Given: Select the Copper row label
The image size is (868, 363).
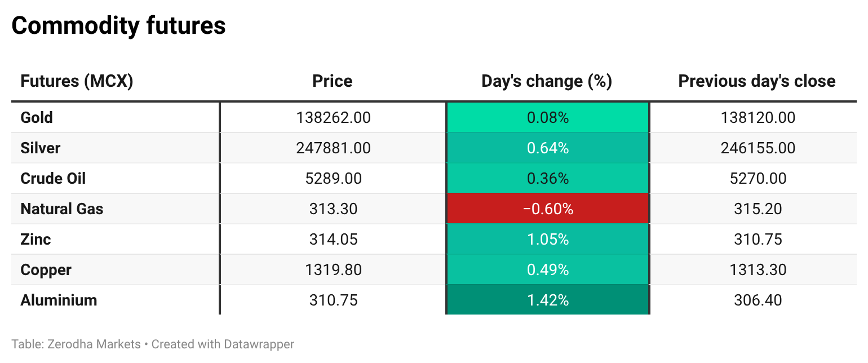Looking at the screenshot, I should click(46, 270).
